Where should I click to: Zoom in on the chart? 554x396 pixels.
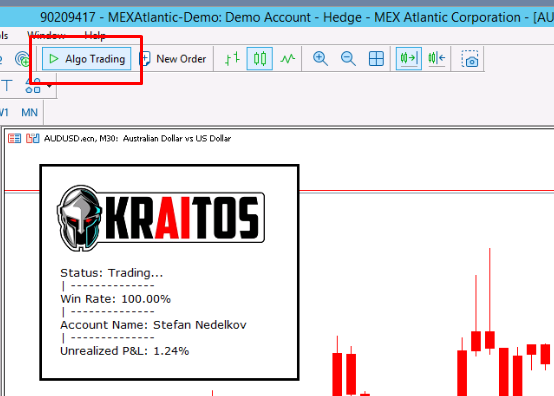(x=320, y=58)
